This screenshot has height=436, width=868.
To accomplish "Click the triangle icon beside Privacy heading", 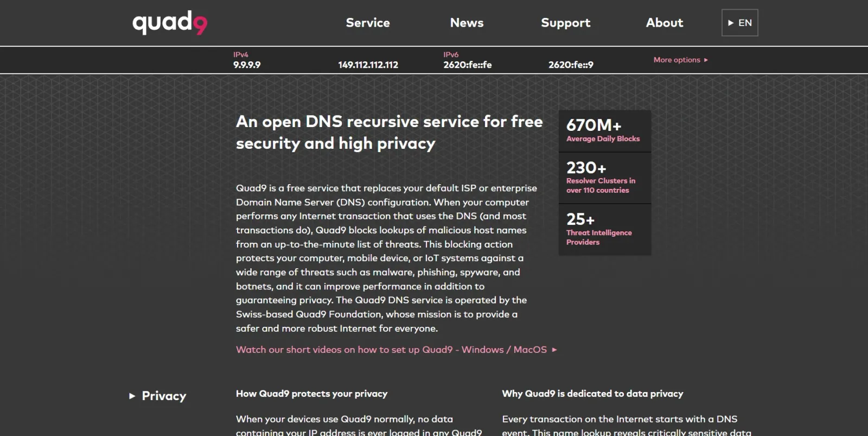I will click(131, 396).
